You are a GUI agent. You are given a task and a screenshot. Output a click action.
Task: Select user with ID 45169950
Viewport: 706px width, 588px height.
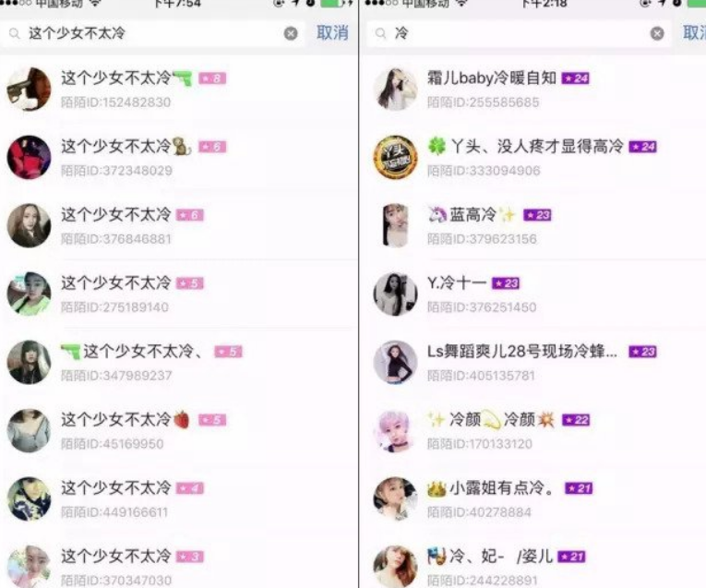[178, 431]
